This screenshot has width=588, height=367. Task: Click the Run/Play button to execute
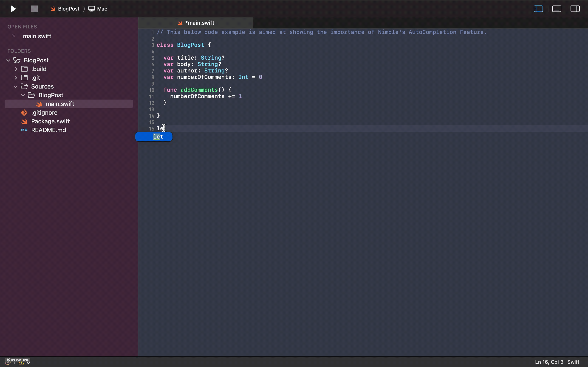coord(13,8)
